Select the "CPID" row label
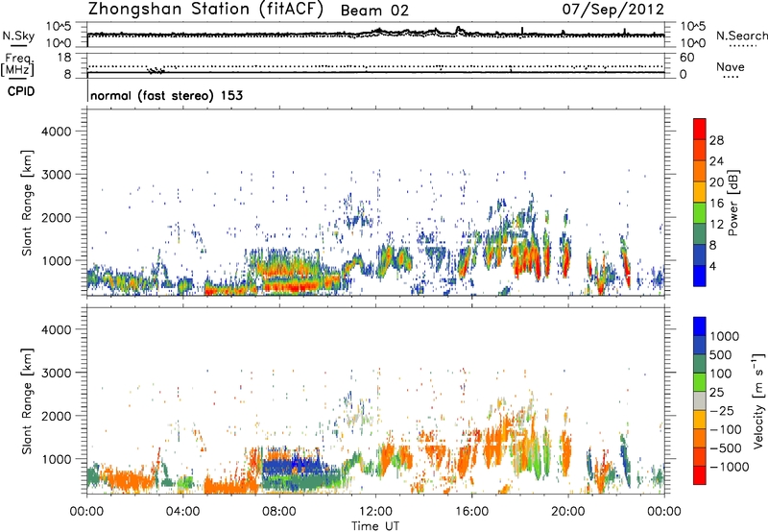 tap(21, 91)
